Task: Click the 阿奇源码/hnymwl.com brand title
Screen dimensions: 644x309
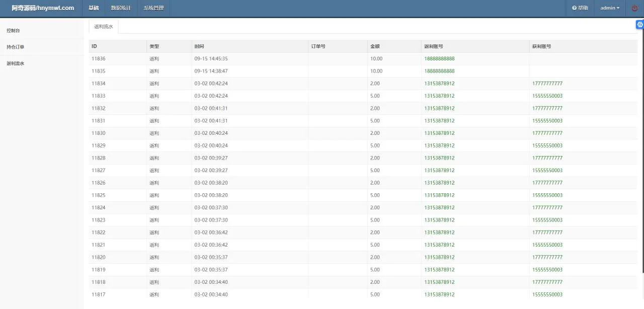Action: 43,8
